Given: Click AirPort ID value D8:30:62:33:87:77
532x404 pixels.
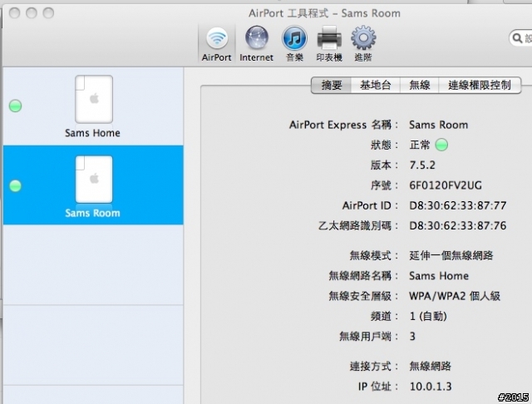Looking at the screenshot, I should [x=458, y=205].
